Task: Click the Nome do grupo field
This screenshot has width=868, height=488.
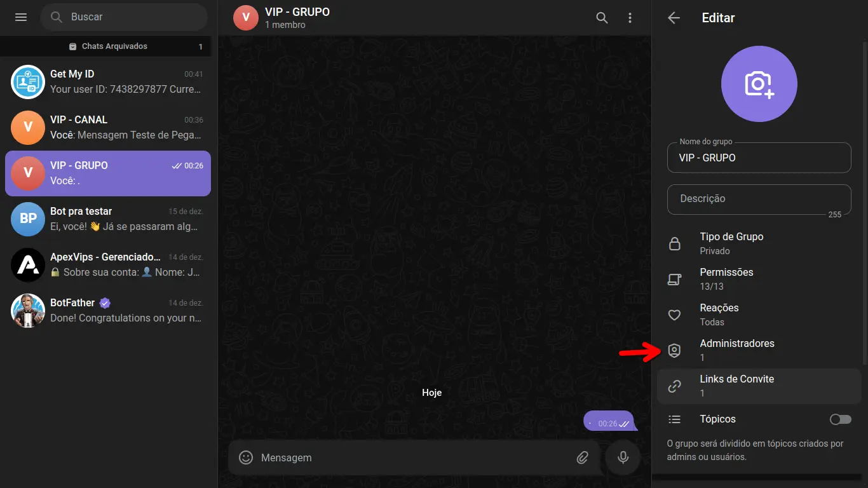Action: (x=759, y=158)
